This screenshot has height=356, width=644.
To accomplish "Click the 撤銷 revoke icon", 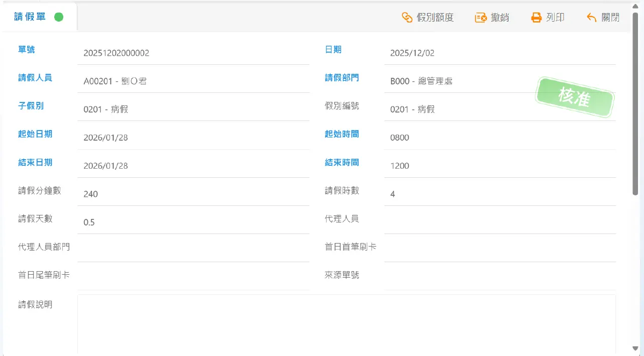I will coord(481,18).
